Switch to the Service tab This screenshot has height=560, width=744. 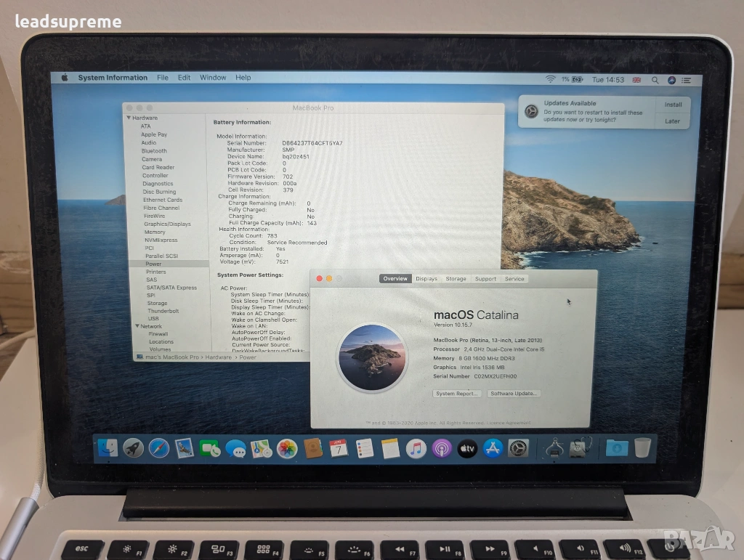pos(514,279)
